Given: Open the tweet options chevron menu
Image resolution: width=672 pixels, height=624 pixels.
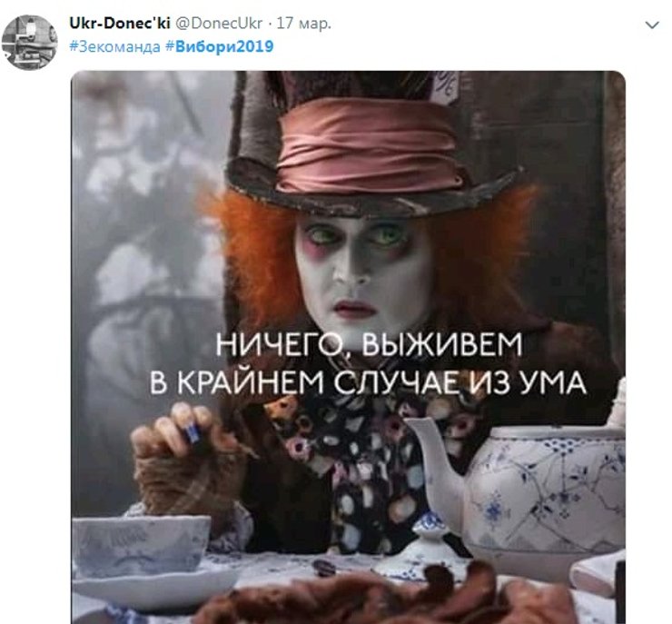Looking at the screenshot, I should pos(652,25).
